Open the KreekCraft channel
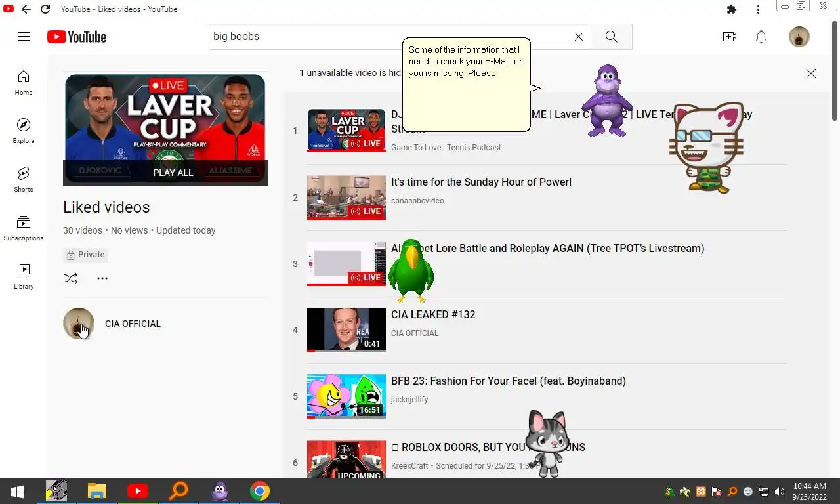840x504 pixels. point(409,466)
